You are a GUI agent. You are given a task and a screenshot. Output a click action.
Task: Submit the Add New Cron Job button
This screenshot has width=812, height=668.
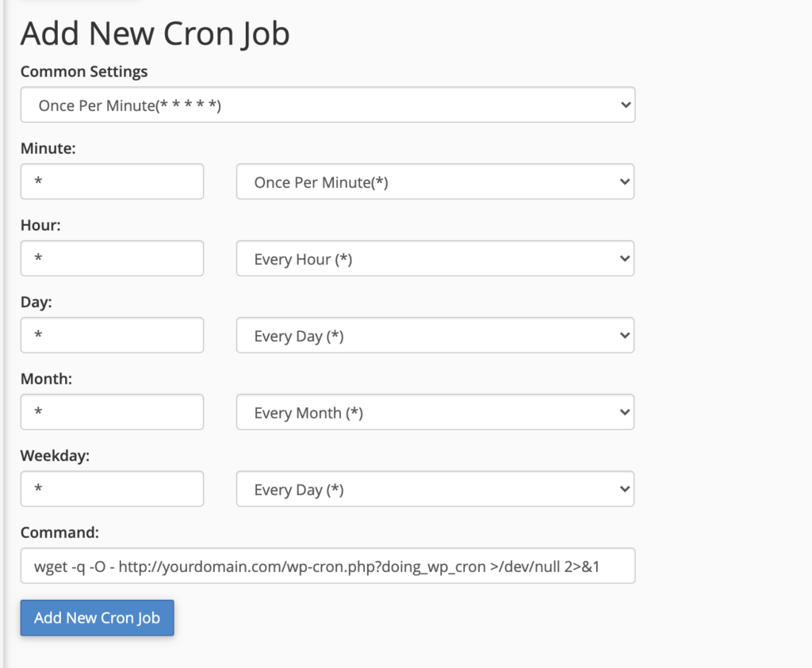(98, 618)
